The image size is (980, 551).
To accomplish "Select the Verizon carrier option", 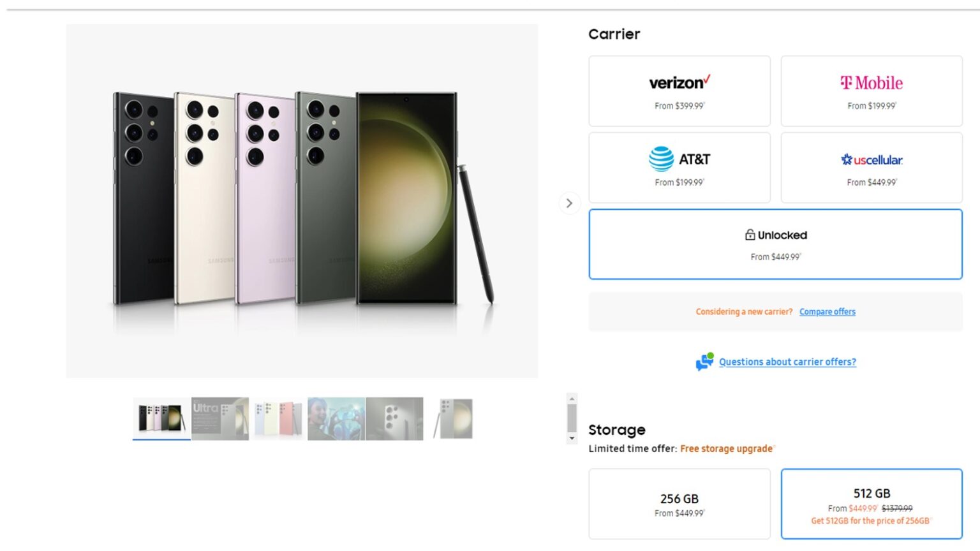I will (679, 91).
